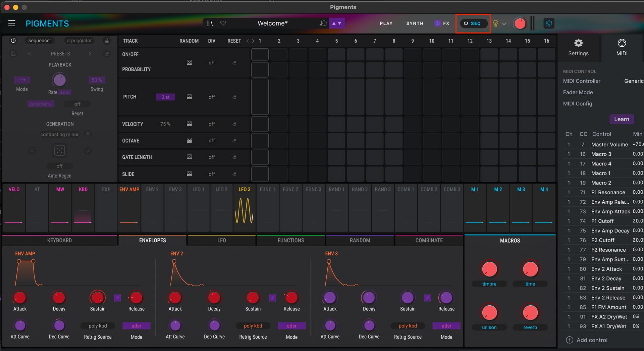Randomize the Octave track with dice icon

(189, 141)
